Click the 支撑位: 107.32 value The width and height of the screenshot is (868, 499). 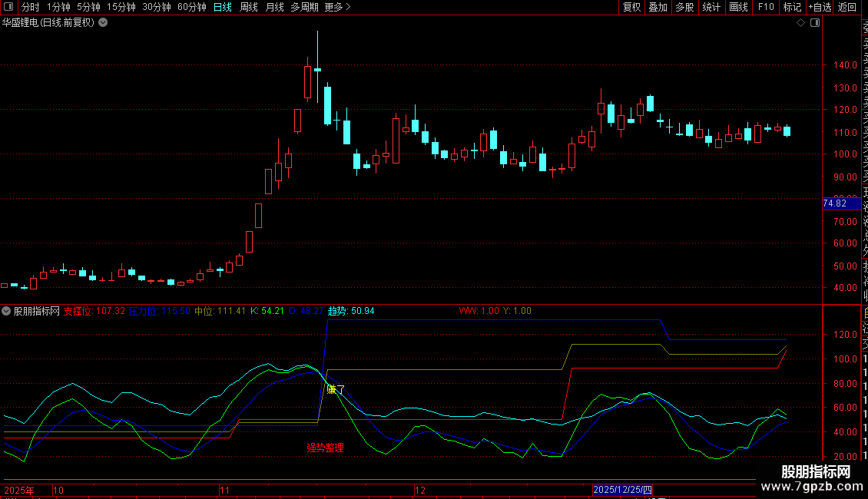click(94, 311)
